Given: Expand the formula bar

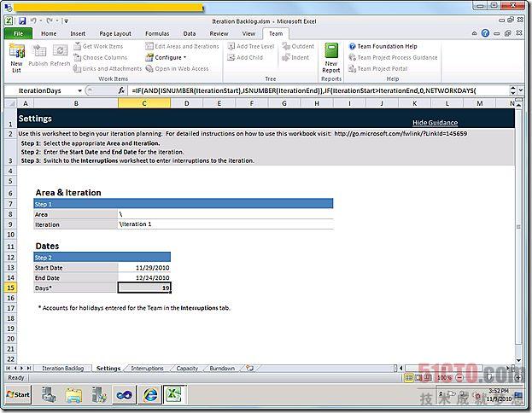Looking at the screenshot, I should 520,90.
